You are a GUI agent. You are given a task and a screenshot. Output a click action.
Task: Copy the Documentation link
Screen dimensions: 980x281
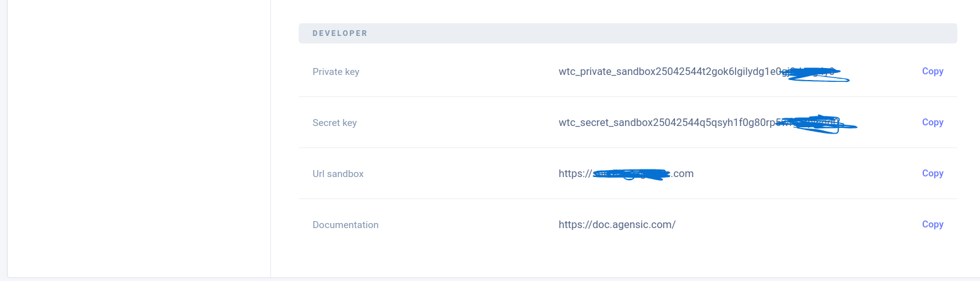[x=932, y=224]
